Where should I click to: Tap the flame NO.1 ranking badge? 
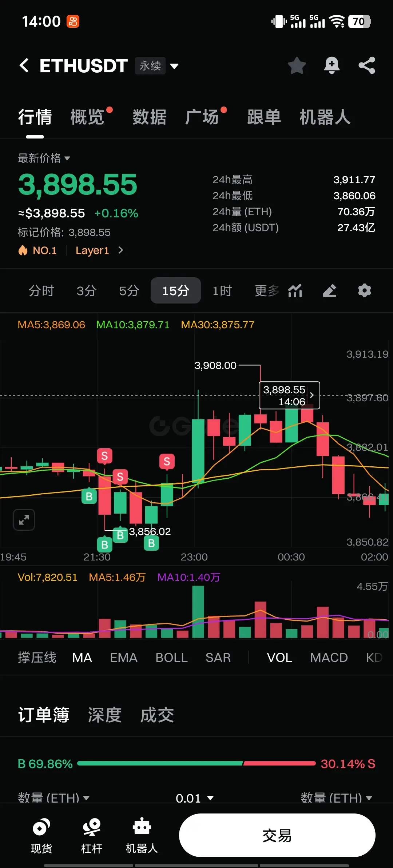(x=37, y=250)
